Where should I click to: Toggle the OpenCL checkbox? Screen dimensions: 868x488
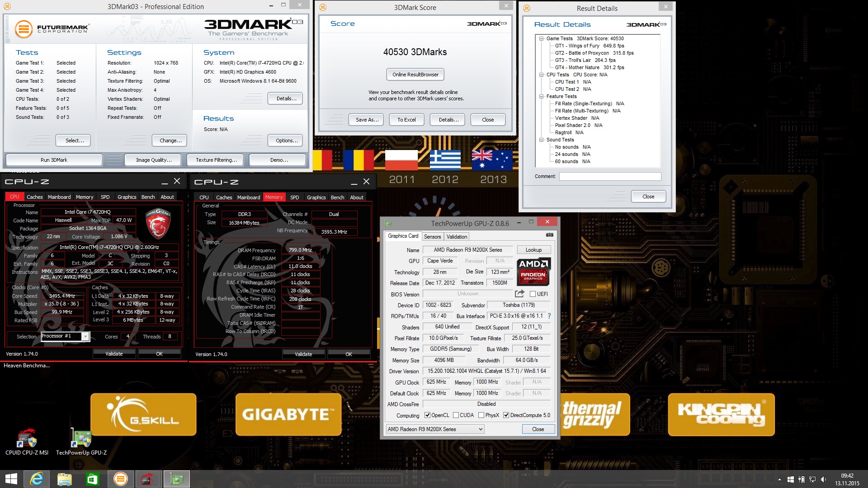tap(427, 415)
